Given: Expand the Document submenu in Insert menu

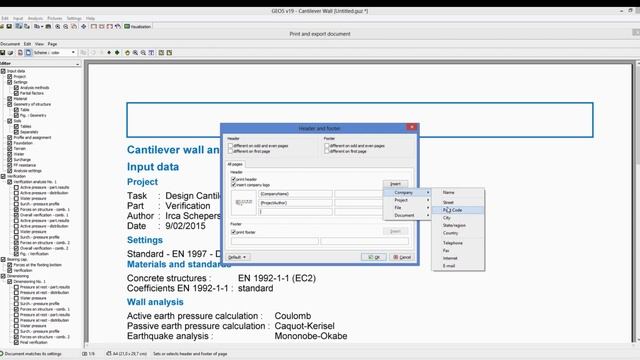Looking at the screenshot, I should pyautogui.click(x=407, y=215).
